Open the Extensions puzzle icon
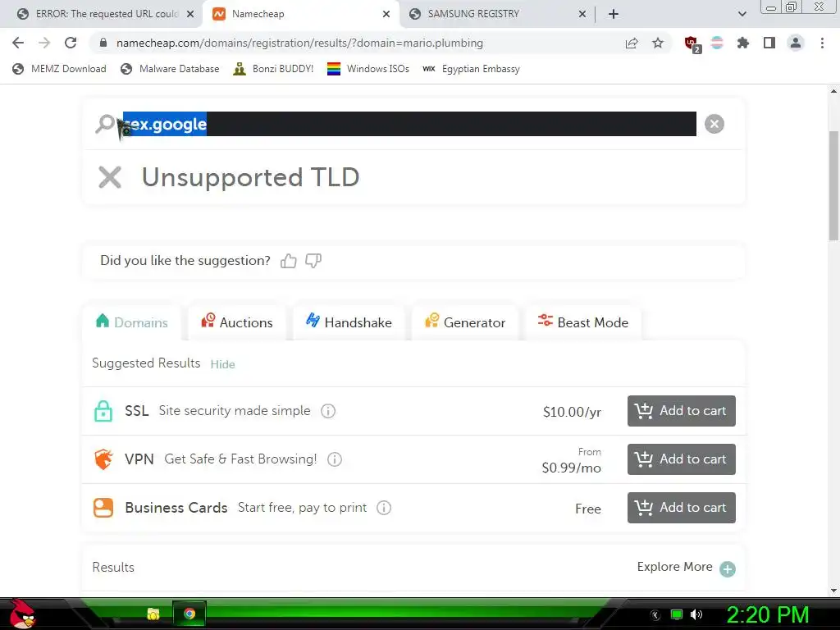 point(743,43)
